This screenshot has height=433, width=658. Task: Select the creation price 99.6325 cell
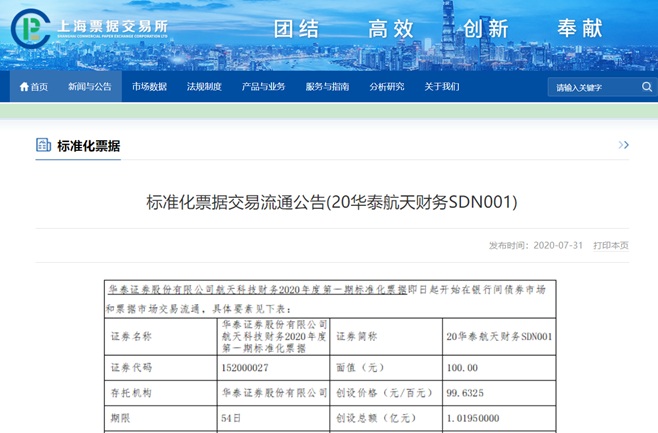499,393
